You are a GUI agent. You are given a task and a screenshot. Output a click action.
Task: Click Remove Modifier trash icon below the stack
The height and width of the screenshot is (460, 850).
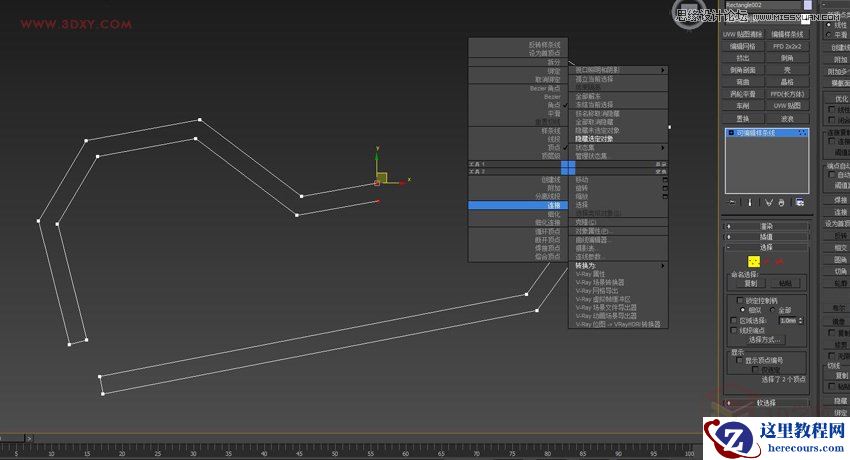point(781,203)
